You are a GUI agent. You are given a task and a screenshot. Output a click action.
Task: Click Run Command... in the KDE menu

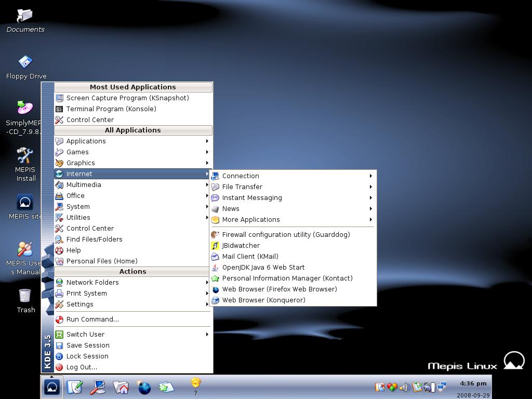[x=92, y=320]
